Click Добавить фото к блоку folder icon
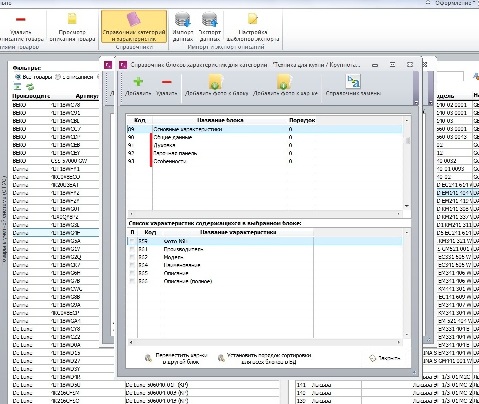Viewport: 479px width, 404px height. coord(216,82)
